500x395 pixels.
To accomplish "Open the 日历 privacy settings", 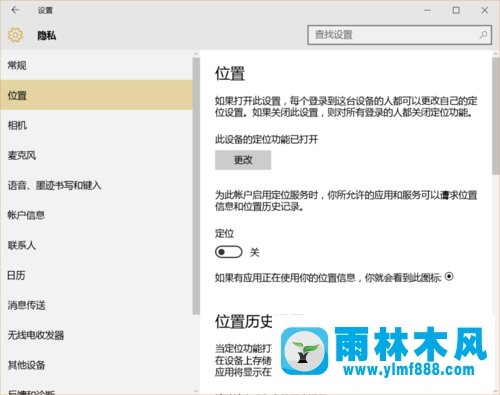I will point(97,275).
